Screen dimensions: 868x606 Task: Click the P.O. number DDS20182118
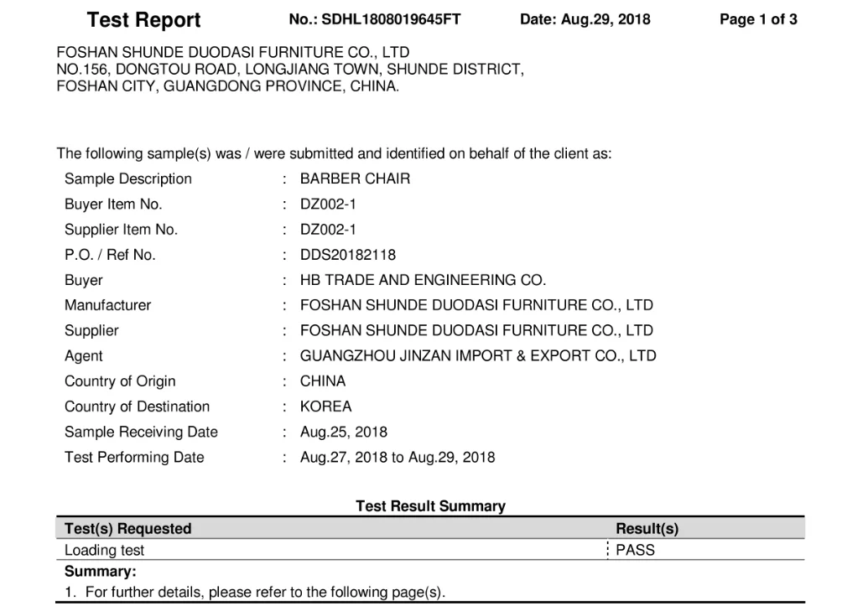click(x=348, y=255)
